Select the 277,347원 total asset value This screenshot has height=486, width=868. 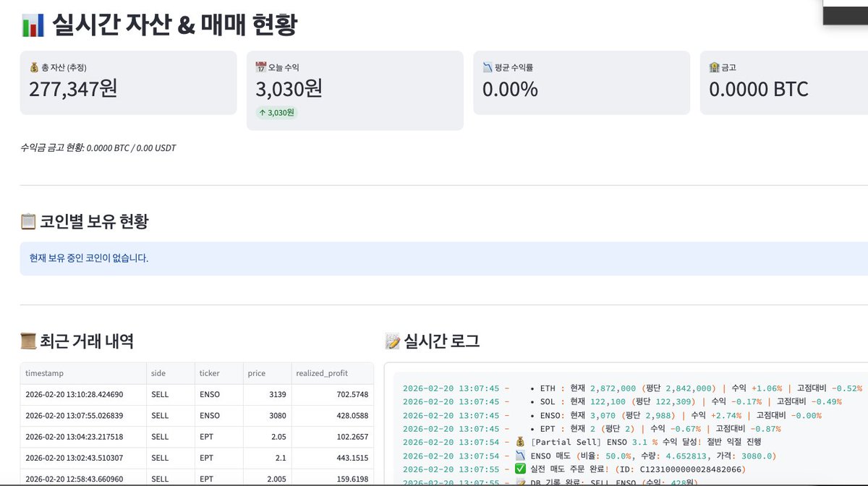click(x=73, y=89)
